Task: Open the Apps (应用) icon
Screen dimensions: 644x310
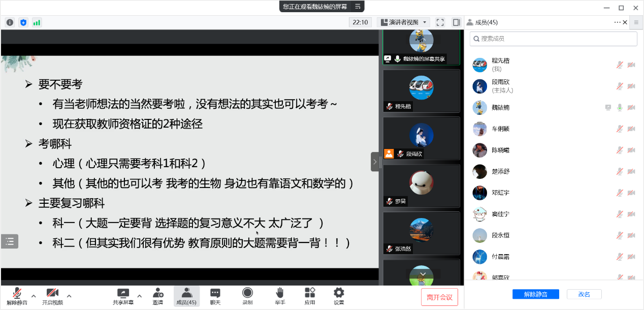Action: click(x=310, y=296)
